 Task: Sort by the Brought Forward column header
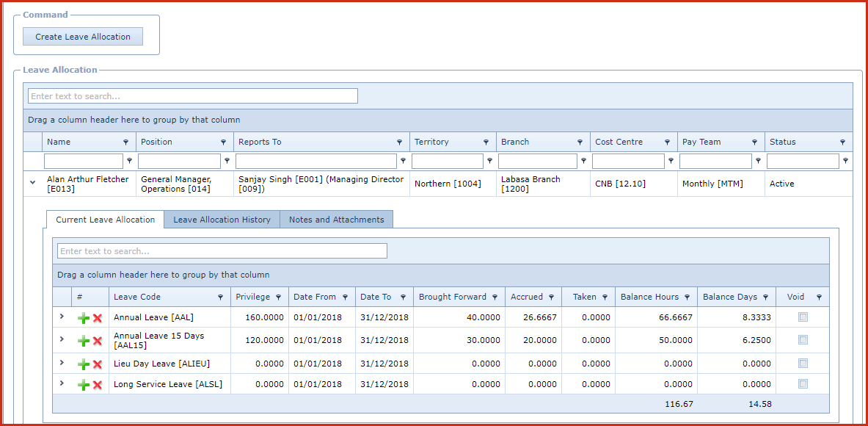(452, 297)
